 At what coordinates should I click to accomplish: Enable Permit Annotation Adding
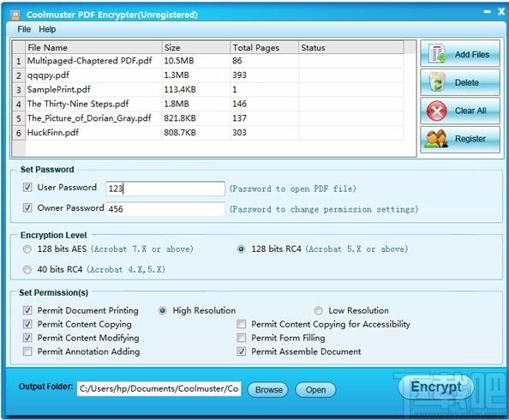click(27, 351)
